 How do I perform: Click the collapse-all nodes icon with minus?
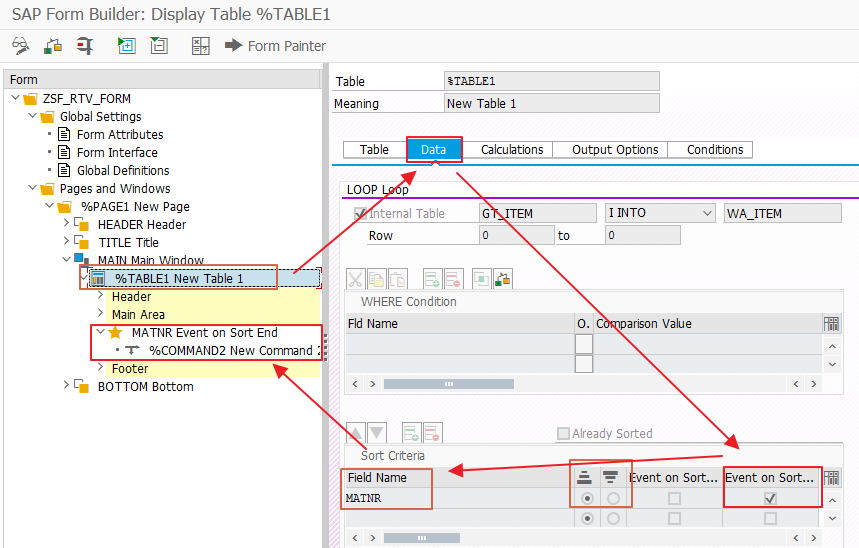[x=159, y=45]
